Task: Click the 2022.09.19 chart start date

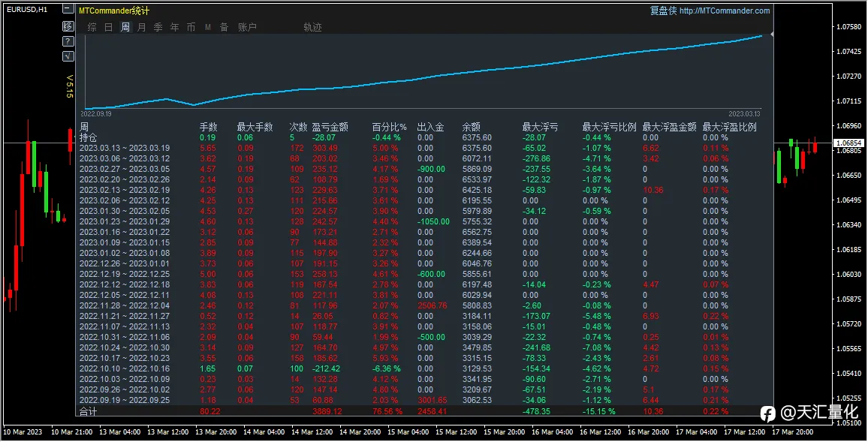Action: (x=96, y=114)
